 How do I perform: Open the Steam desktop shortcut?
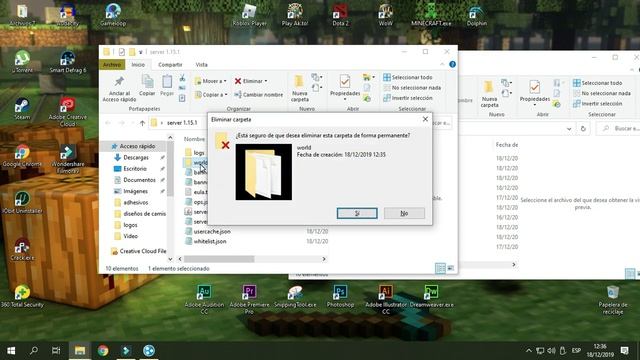(x=22, y=109)
